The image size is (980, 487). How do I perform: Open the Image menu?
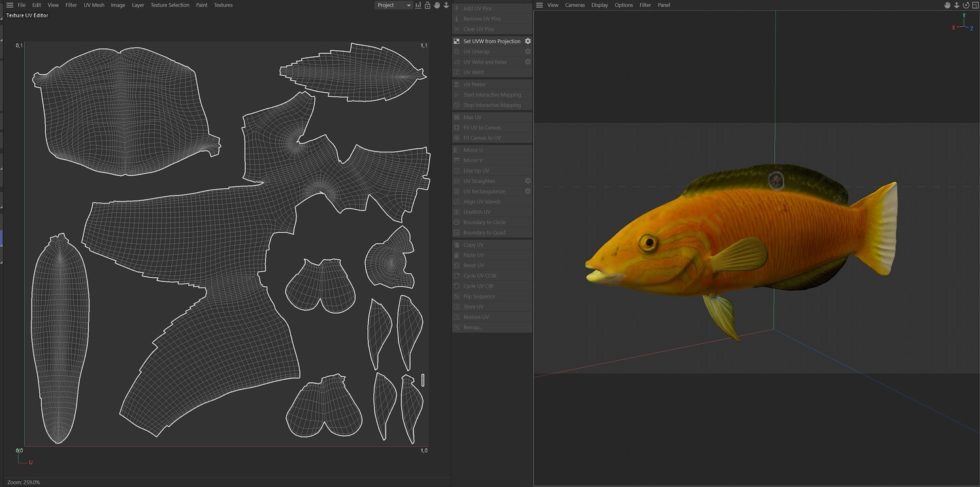pos(118,5)
